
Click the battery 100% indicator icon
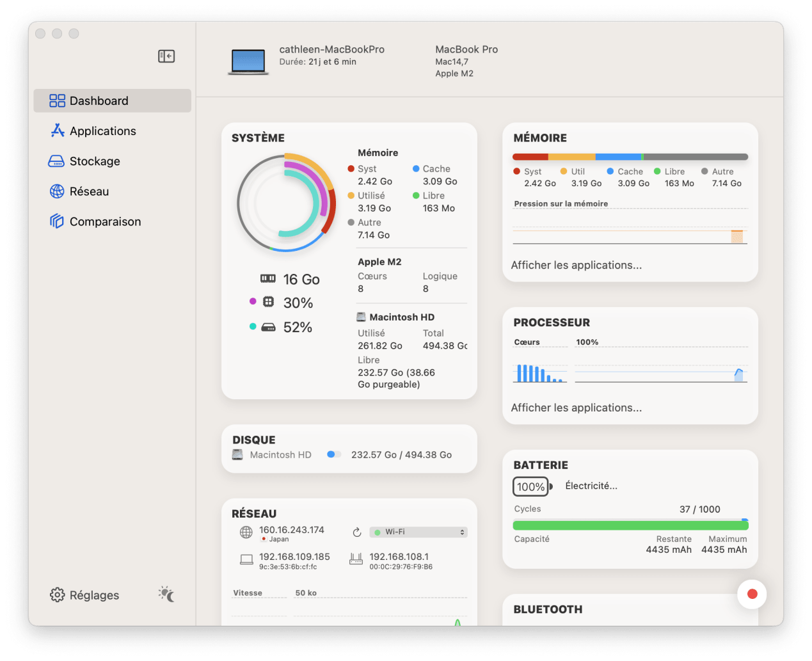tap(532, 487)
